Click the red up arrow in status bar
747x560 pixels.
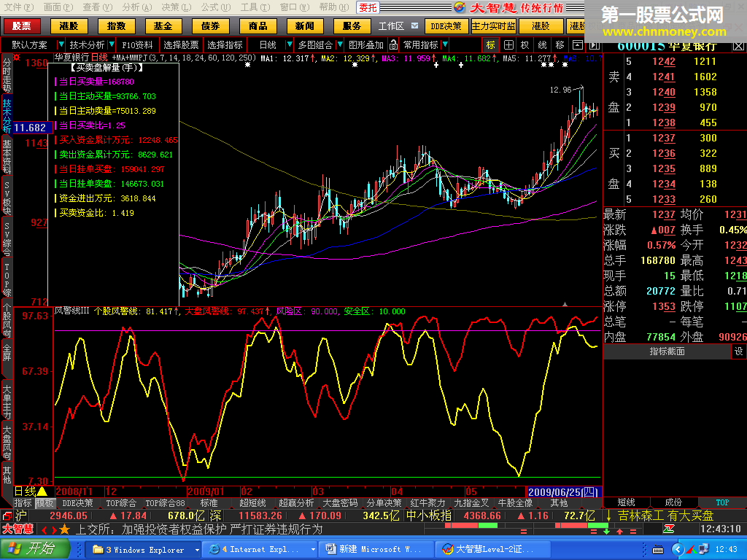click(x=619, y=531)
